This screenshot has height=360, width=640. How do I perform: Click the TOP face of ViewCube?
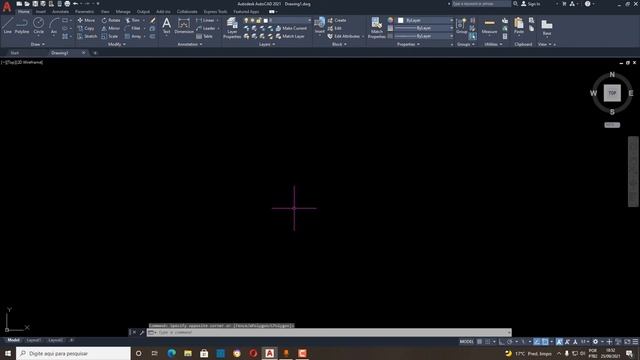pos(612,93)
